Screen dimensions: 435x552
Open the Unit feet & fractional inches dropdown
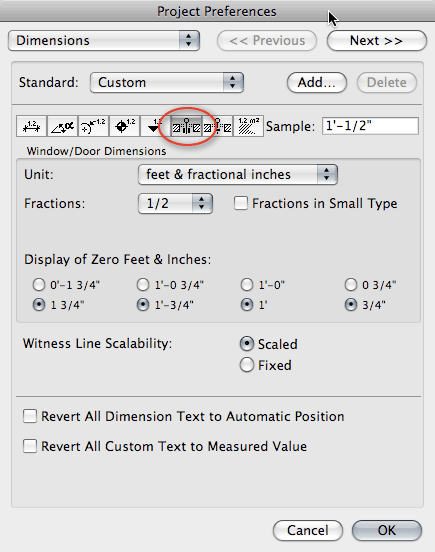tap(238, 175)
